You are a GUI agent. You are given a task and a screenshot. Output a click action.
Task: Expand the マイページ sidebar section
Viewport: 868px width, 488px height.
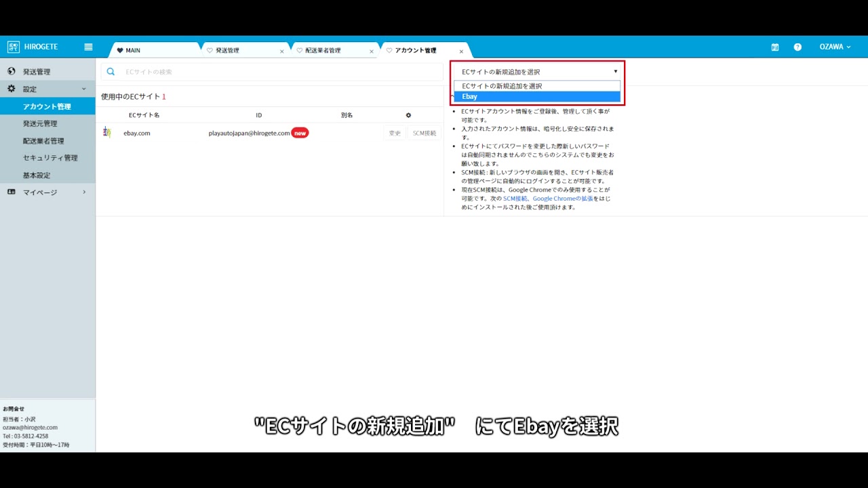[x=47, y=192]
